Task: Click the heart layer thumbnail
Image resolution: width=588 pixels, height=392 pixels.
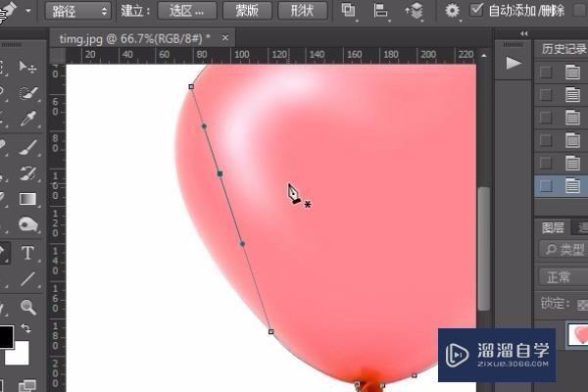Action: tap(578, 334)
